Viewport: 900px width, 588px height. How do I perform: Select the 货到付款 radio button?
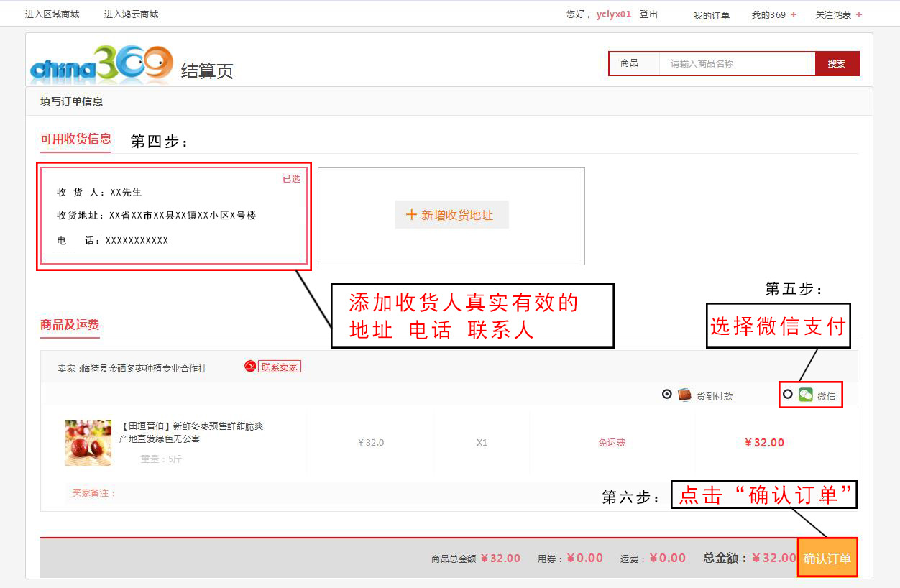(666, 394)
